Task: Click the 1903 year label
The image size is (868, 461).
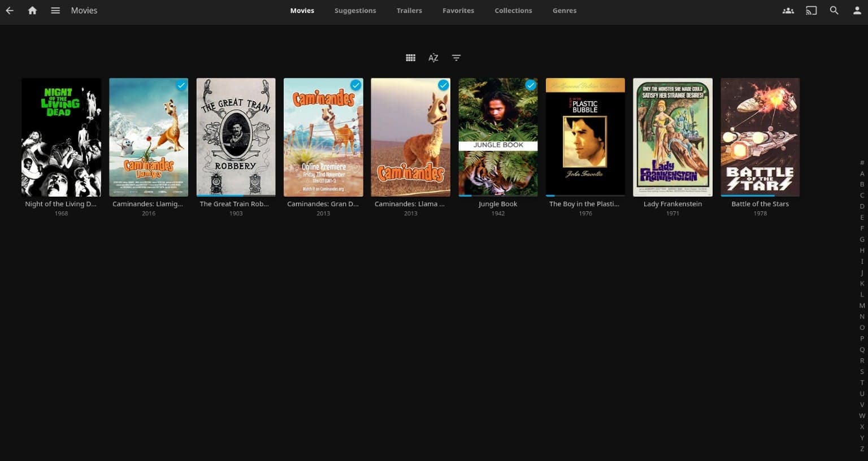Action: coord(236,214)
